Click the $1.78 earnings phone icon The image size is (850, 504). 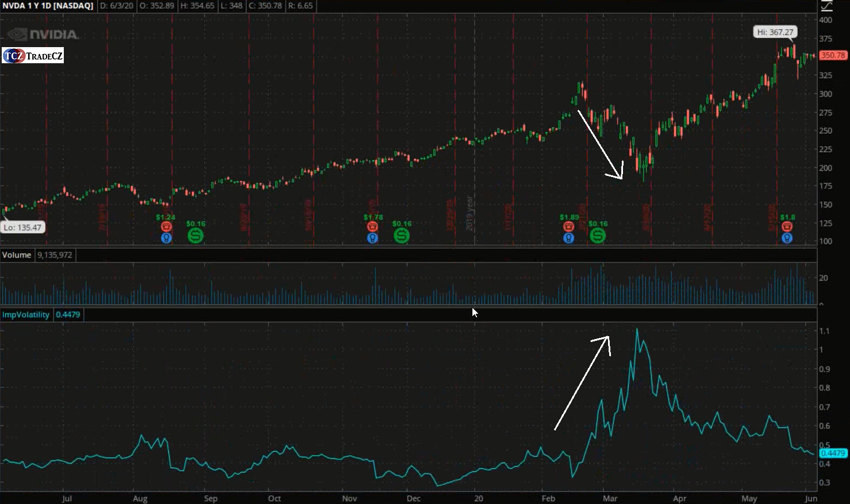coord(372,226)
